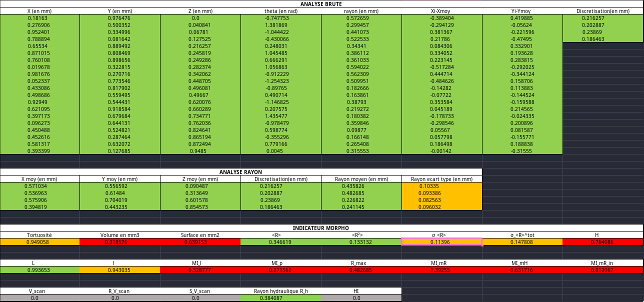The height and width of the screenshot is (302, 644).
Task: Click the 'Rayon moyen (en mm)' header
Action: click(x=361, y=179)
